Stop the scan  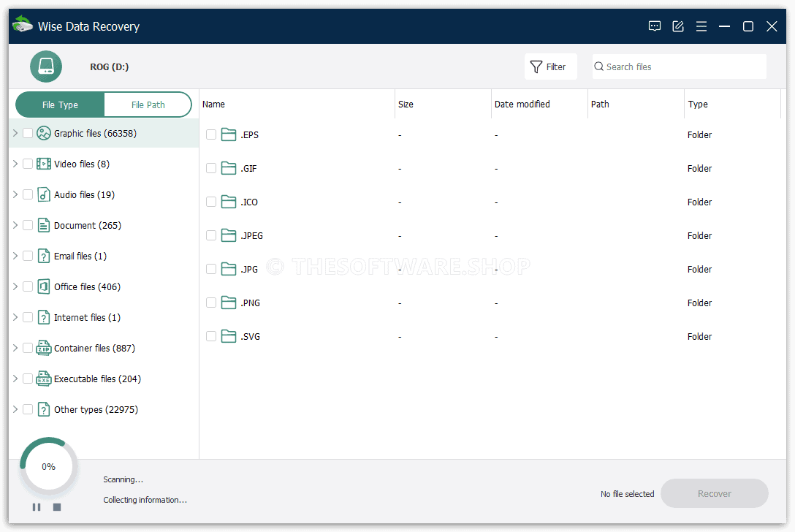click(57, 507)
